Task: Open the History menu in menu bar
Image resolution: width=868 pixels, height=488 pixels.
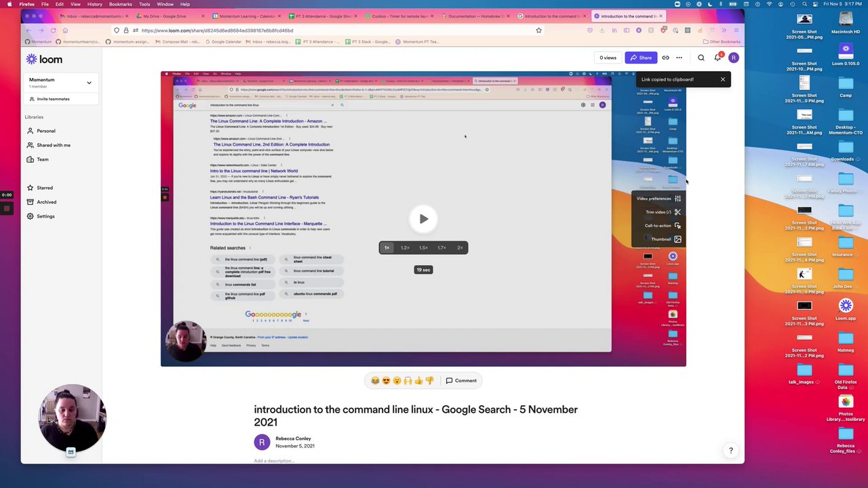Action: 94,4
